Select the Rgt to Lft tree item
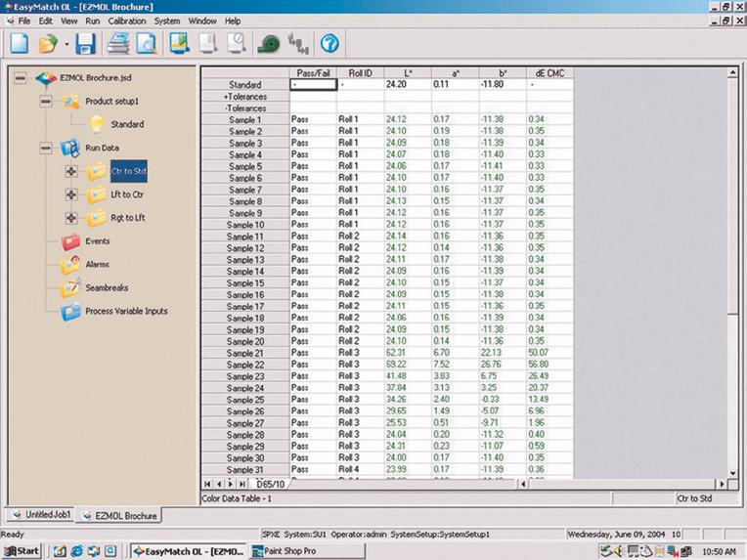The image size is (747, 560). point(128,218)
